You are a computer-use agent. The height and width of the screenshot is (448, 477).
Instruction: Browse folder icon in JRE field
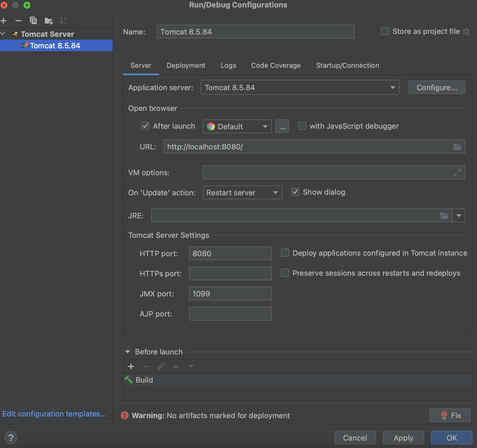[444, 216]
